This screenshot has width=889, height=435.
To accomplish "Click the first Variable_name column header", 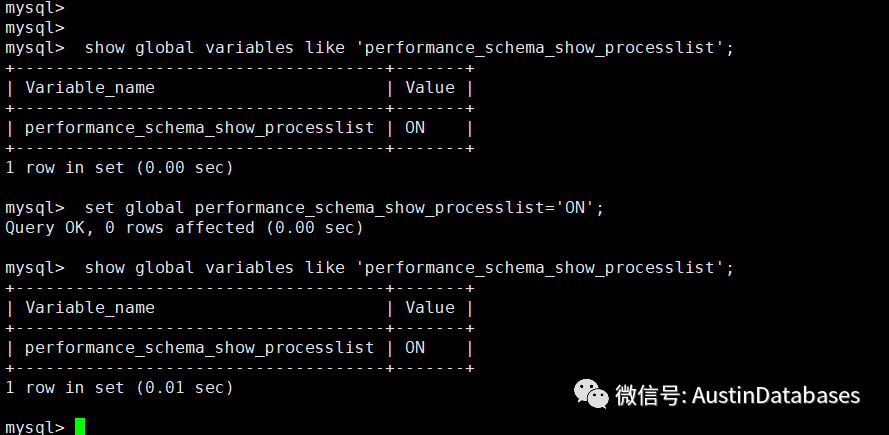I will pos(90,88).
